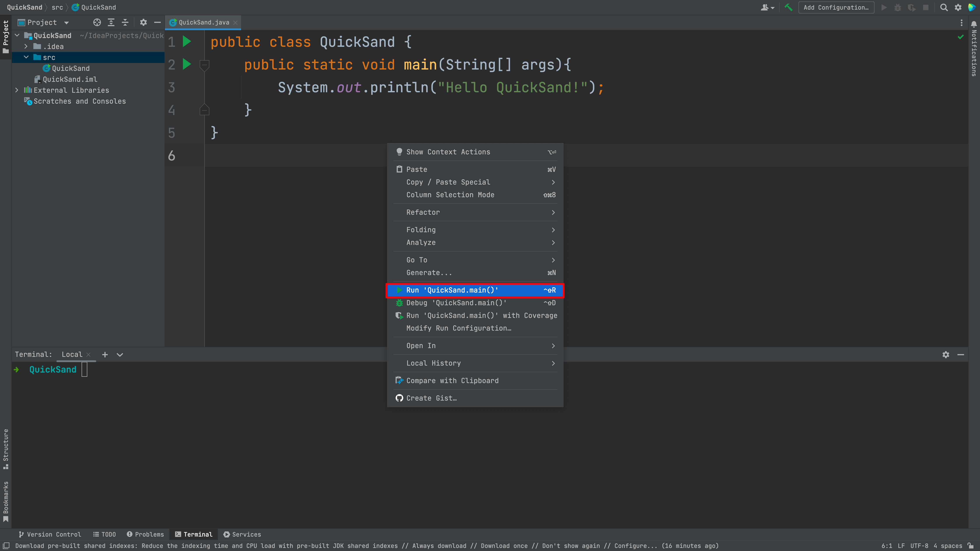Add a new terminal session tab
This screenshot has height=551, width=980.
(x=105, y=354)
